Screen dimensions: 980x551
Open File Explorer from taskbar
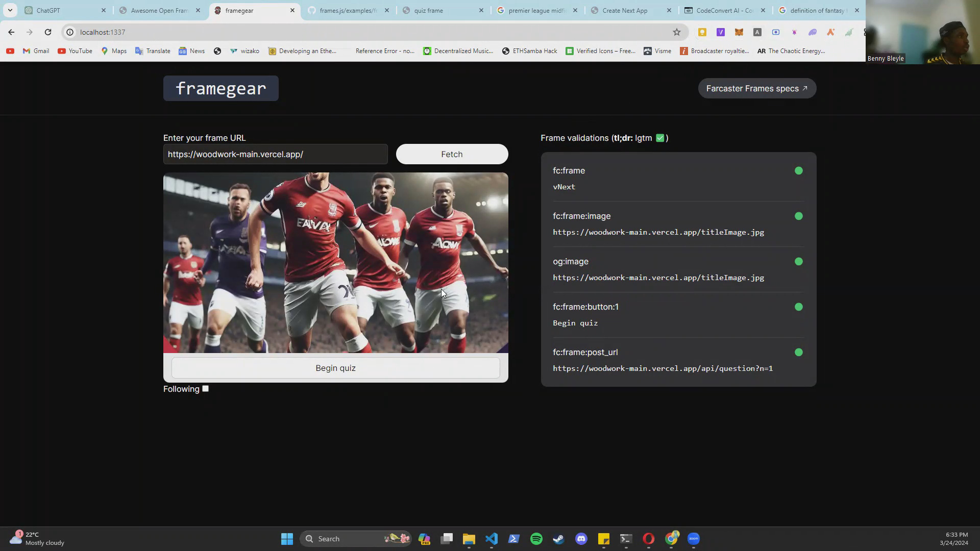469,539
